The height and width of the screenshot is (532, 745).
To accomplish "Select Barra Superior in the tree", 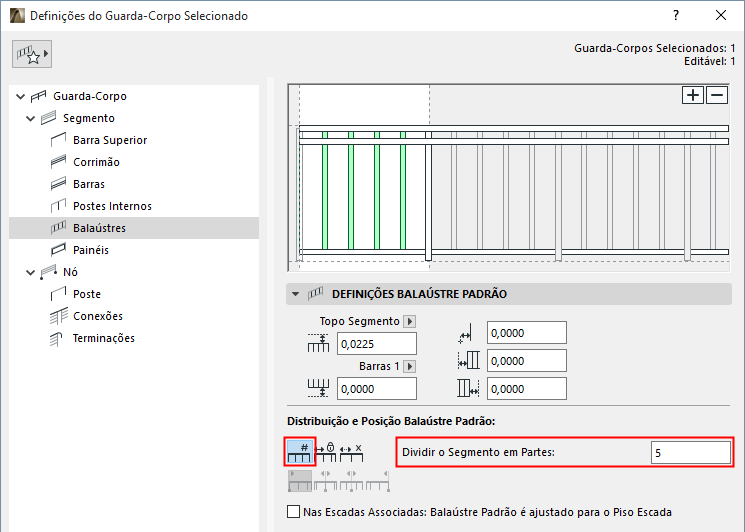I will [110, 140].
